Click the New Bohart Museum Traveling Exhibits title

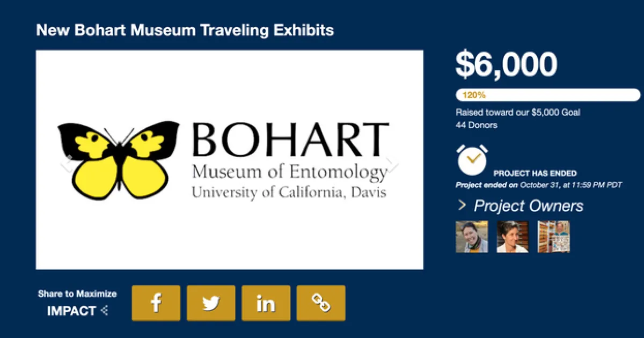(185, 30)
